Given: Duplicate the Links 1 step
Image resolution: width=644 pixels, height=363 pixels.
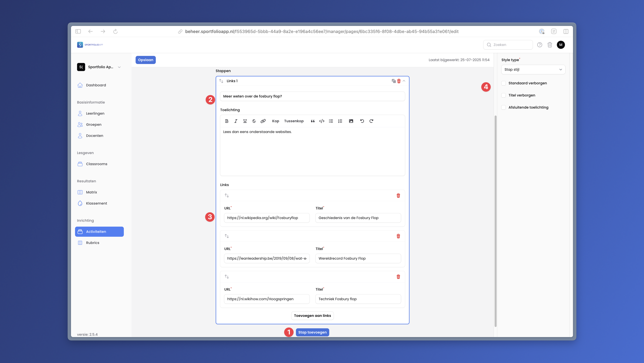Looking at the screenshot, I should 393,81.
